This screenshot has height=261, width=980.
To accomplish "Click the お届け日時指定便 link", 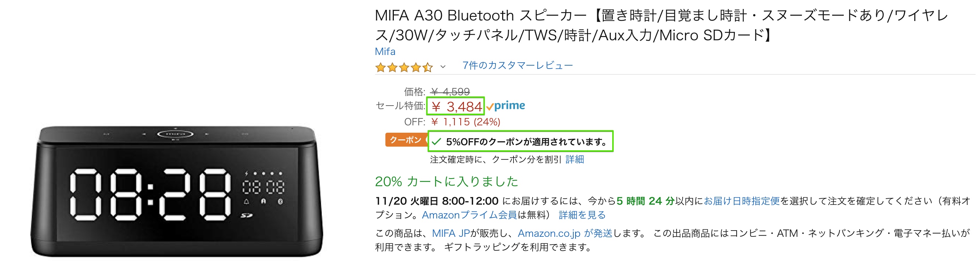I will (741, 201).
